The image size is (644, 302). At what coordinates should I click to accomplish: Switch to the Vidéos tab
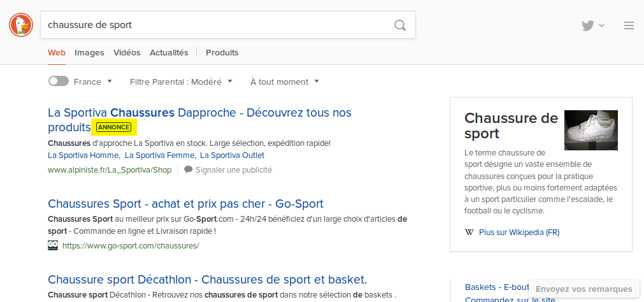127,53
